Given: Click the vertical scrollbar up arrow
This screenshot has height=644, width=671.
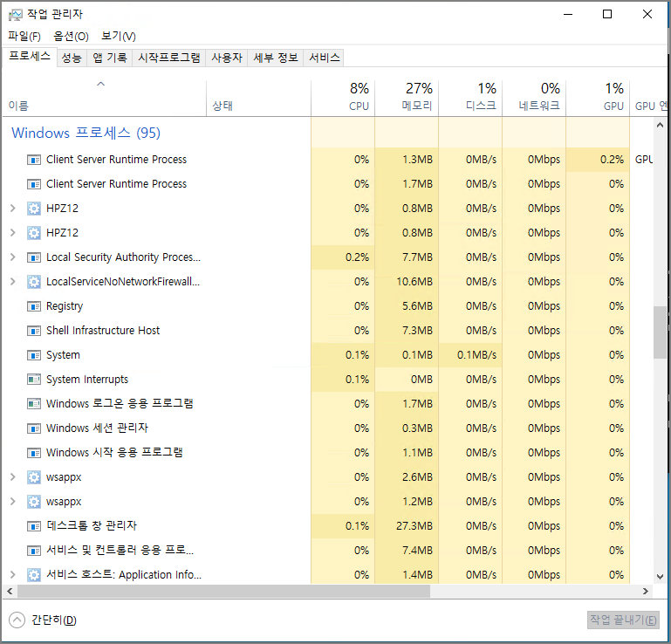Looking at the screenshot, I should coord(660,125).
